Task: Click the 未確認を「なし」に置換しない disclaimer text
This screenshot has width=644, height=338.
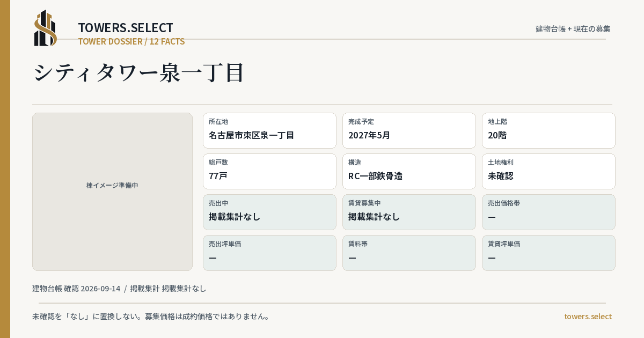Action: (x=151, y=317)
